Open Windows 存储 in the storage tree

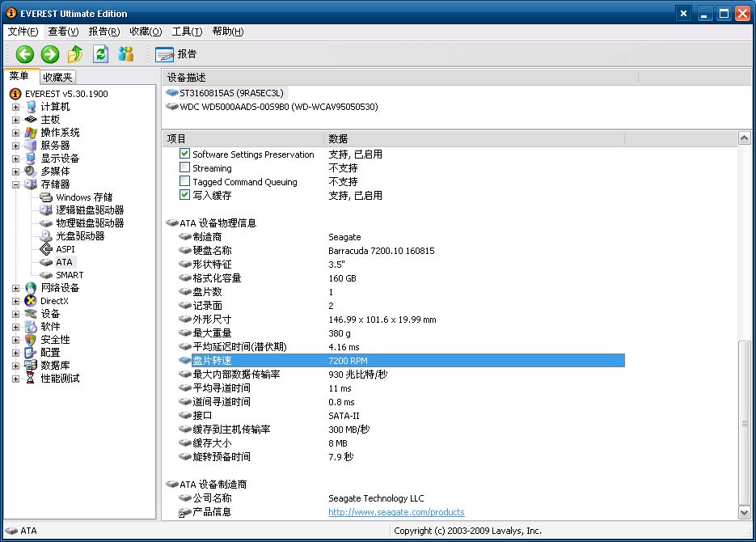point(84,197)
